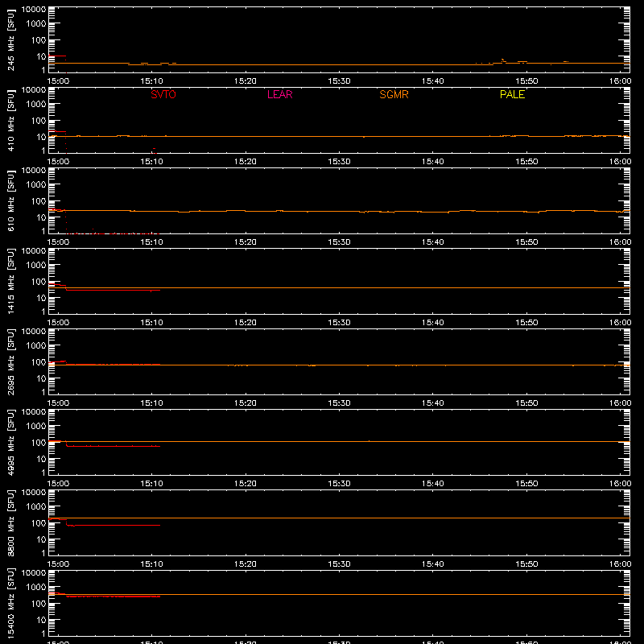Click the 15:10 time label under the 610 MHz plot
644x644 pixels.
click(152, 242)
